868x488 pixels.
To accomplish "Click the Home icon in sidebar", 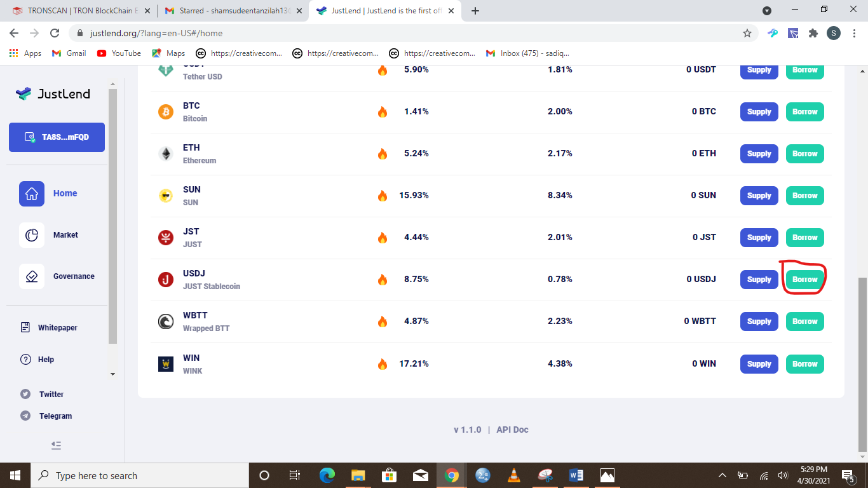I will [x=32, y=194].
